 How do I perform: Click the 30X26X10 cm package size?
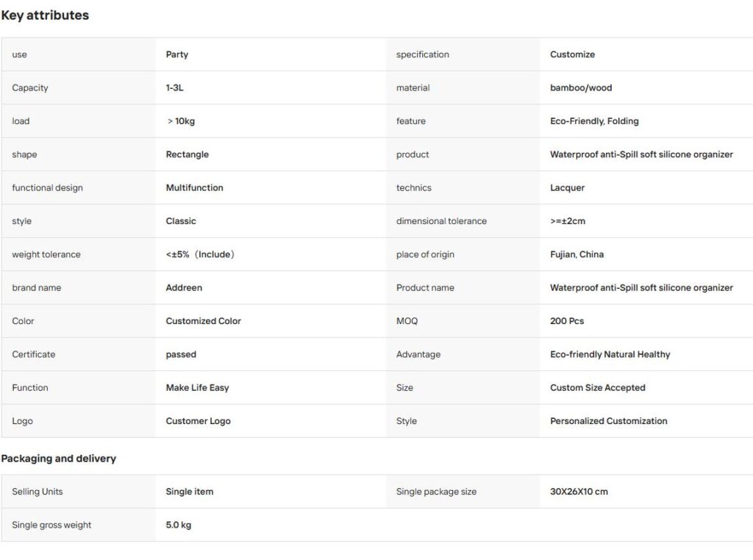(579, 492)
